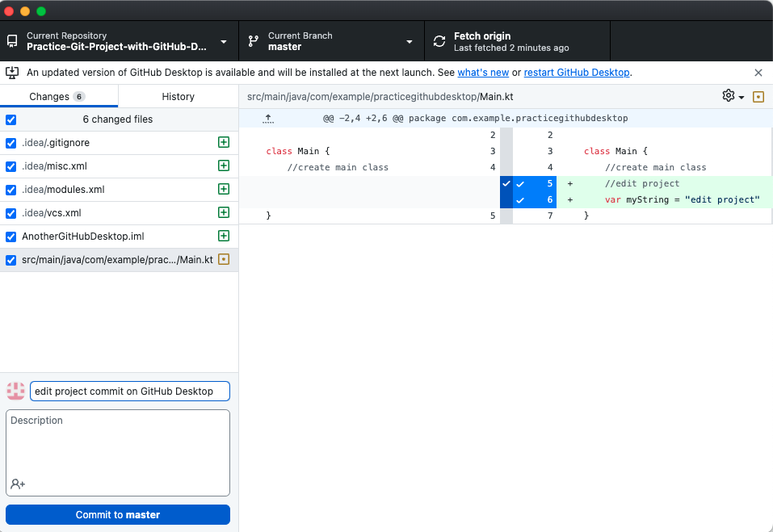Select the .idea/modules.xml file row
The height and width of the screenshot is (532, 773).
click(119, 190)
